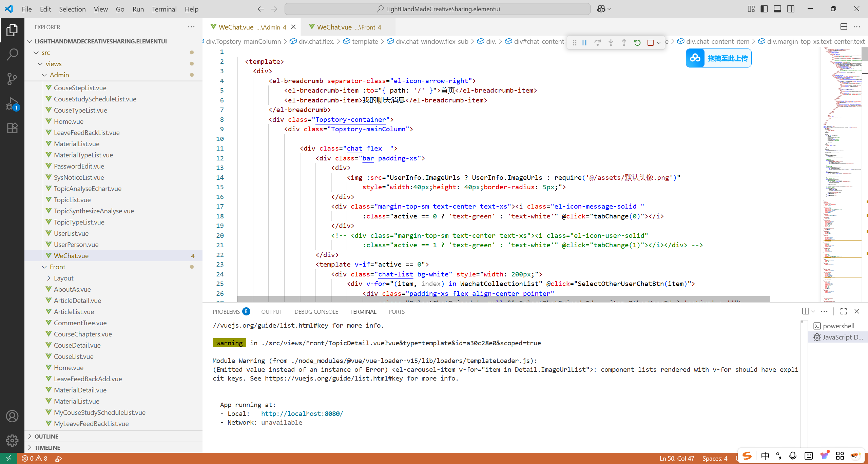
Task: Select JavaScript Debug terminal session
Action: point(838,337)
